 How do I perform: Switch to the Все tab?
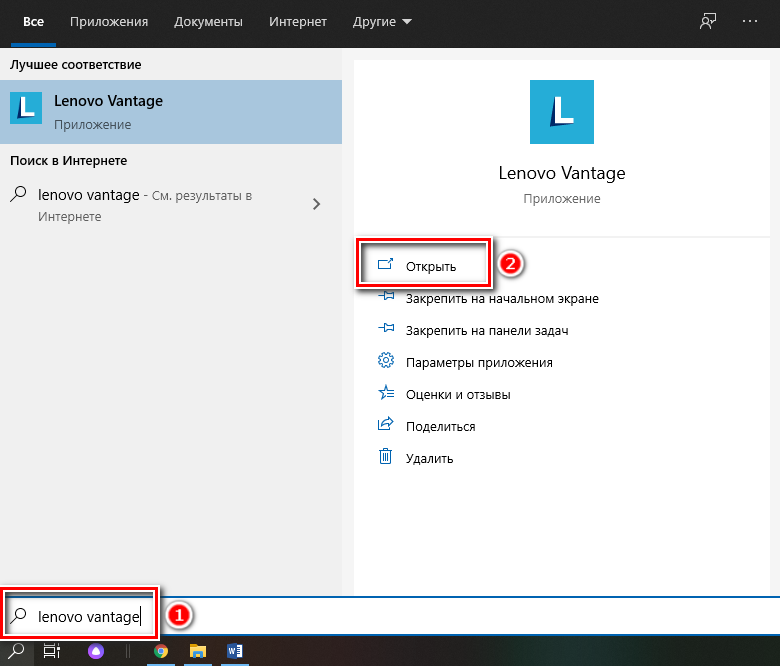coord(33,22)
